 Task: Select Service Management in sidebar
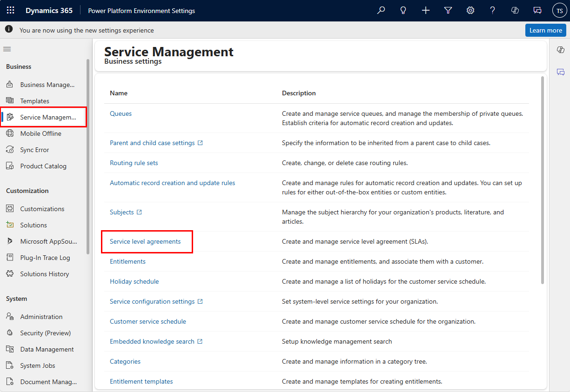coord(44,117)
